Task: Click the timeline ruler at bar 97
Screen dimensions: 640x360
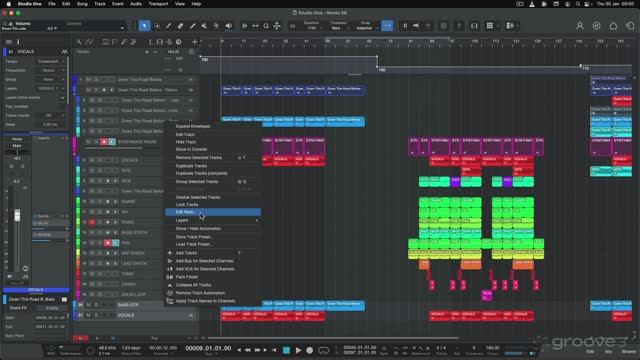Action: tap(452, 42)
